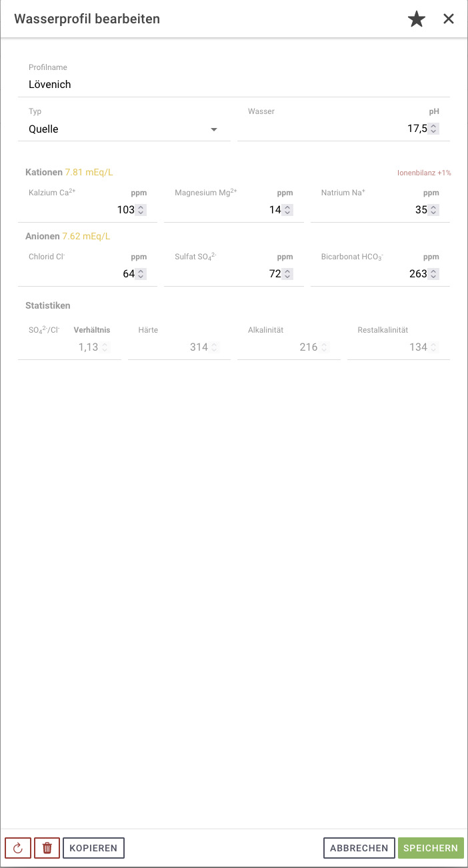
Task: Click the Kalzium stepper arrows
Action: tap(141, 210)
